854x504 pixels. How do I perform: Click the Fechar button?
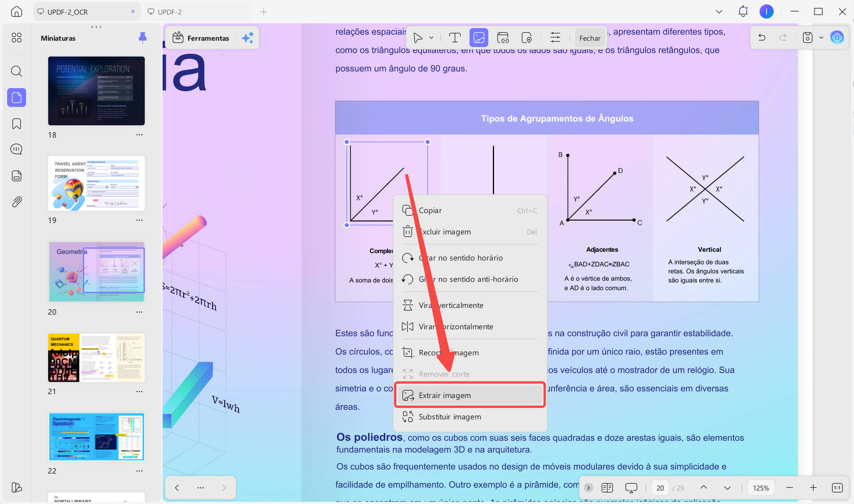tap(590, 38)
